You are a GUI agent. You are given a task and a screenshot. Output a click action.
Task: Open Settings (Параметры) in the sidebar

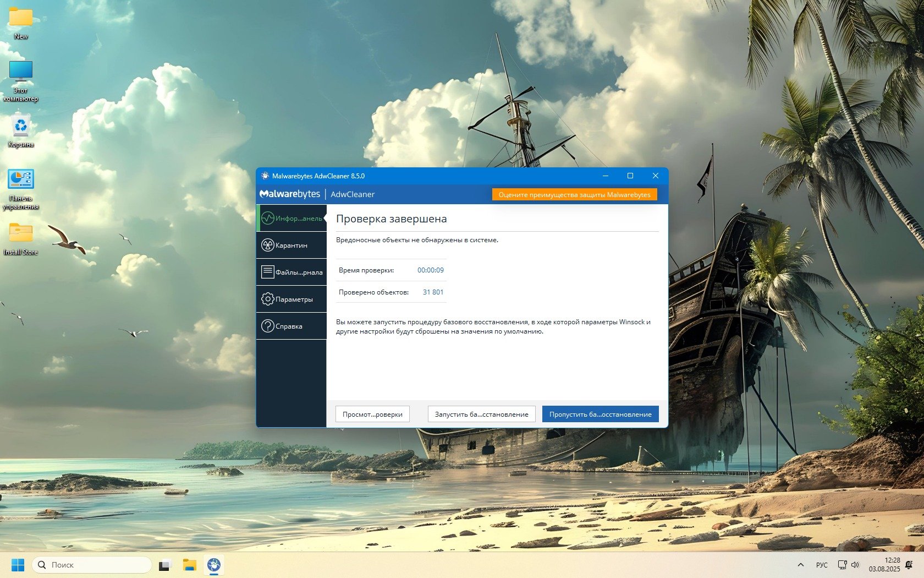[x=291, y=299]
